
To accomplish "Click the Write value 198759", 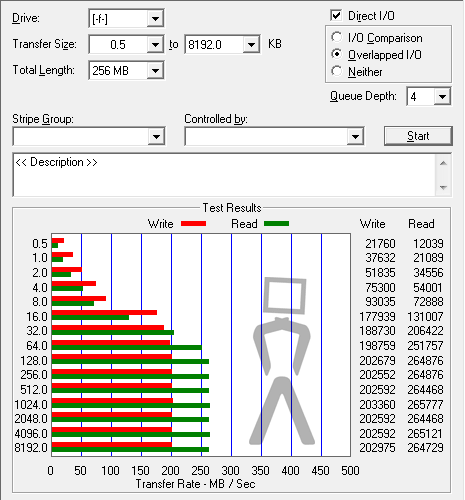I will 377,346.
